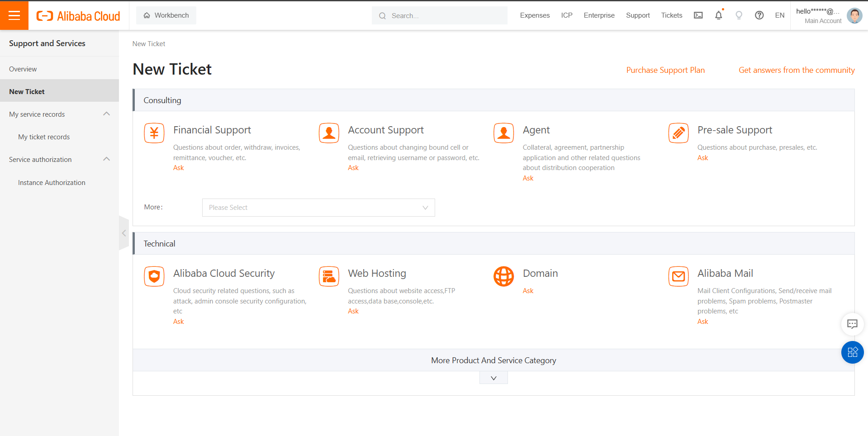Viewport: 868px width, 436px height.
Task: Collapse My service records section
Action: pos(107,114)
